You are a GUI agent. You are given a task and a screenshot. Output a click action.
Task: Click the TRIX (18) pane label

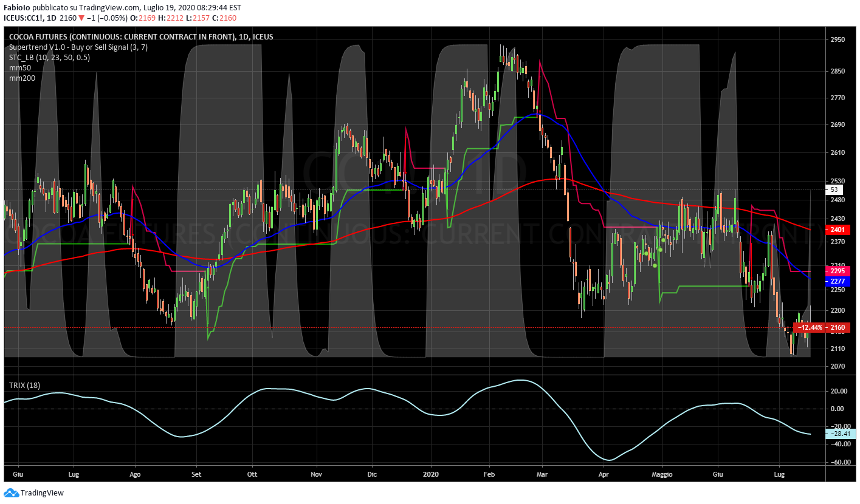(26, 386)
